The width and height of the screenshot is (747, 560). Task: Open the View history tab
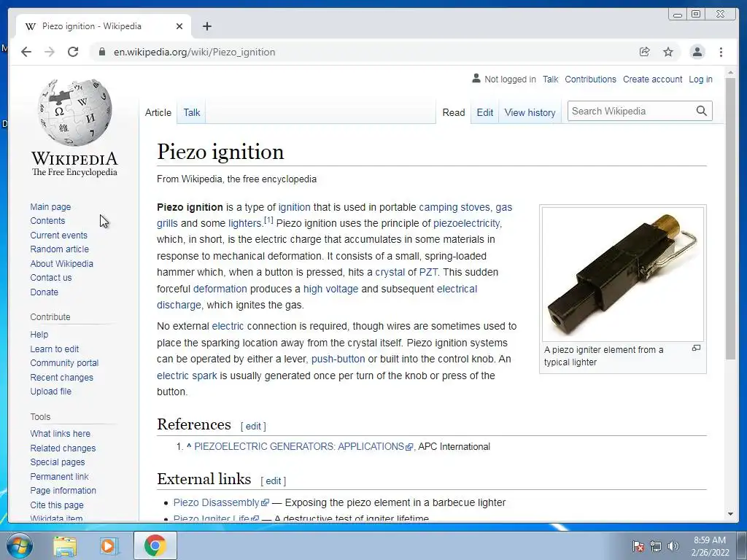530,112
